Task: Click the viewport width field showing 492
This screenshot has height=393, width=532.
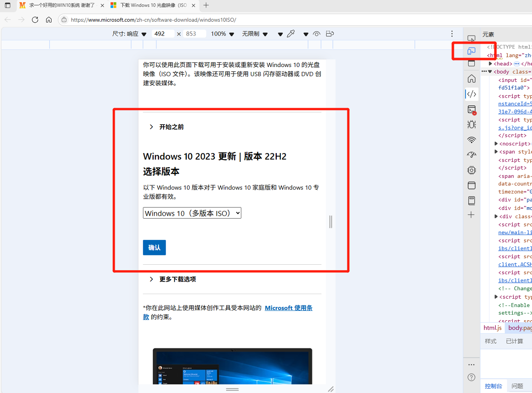Action: [162, 34]
